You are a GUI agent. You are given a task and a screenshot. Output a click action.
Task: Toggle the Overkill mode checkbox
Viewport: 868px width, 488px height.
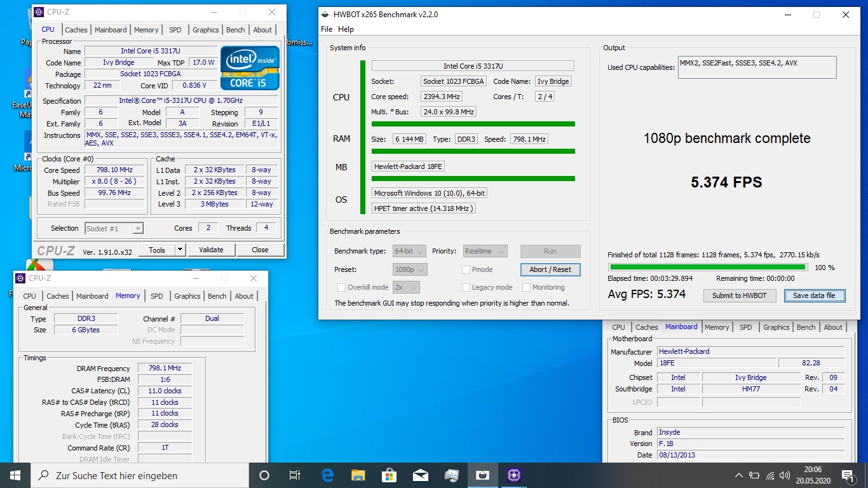[x=342, y=287]
